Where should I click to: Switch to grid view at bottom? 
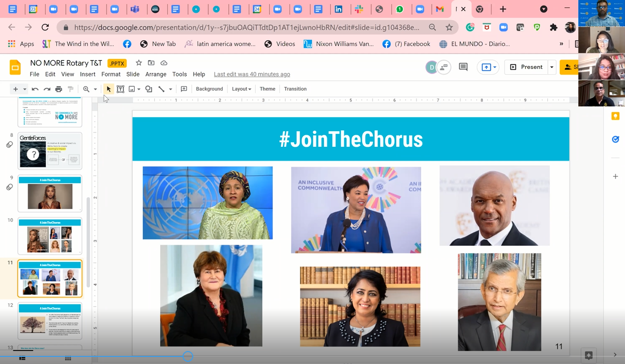point(68,359)
